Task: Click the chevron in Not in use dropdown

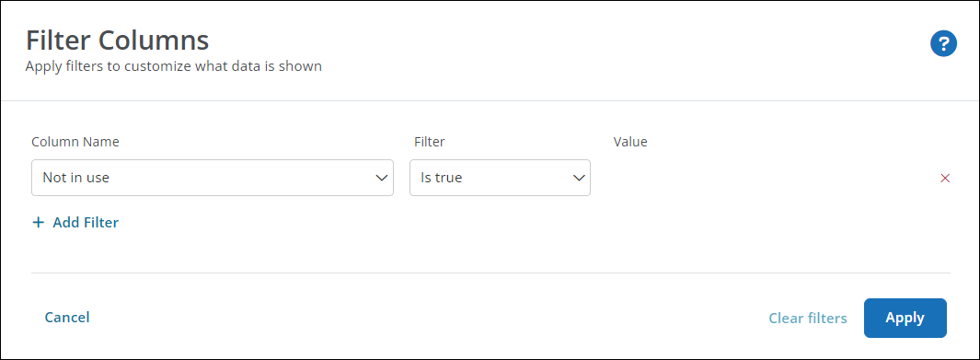Action: coord(381,178)
